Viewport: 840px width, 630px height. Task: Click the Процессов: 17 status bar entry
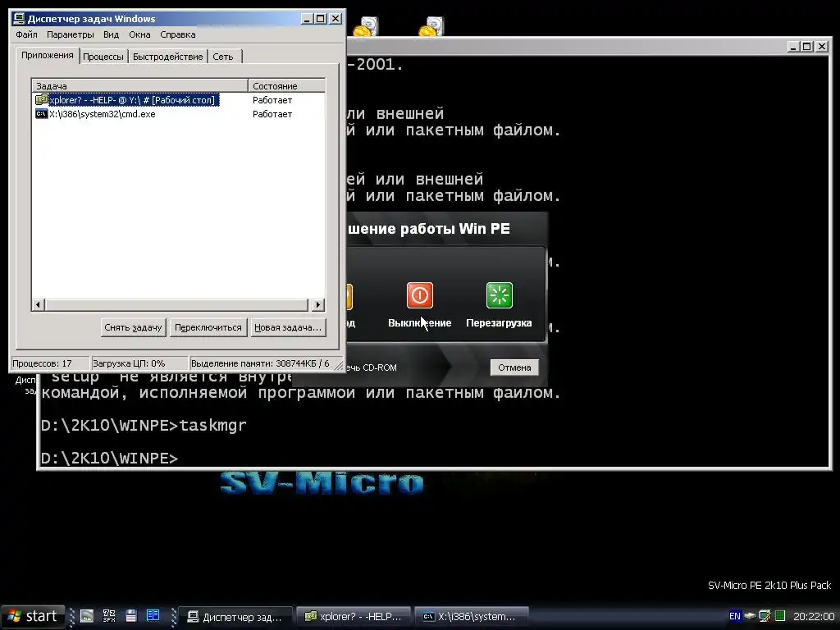point(49,363)
